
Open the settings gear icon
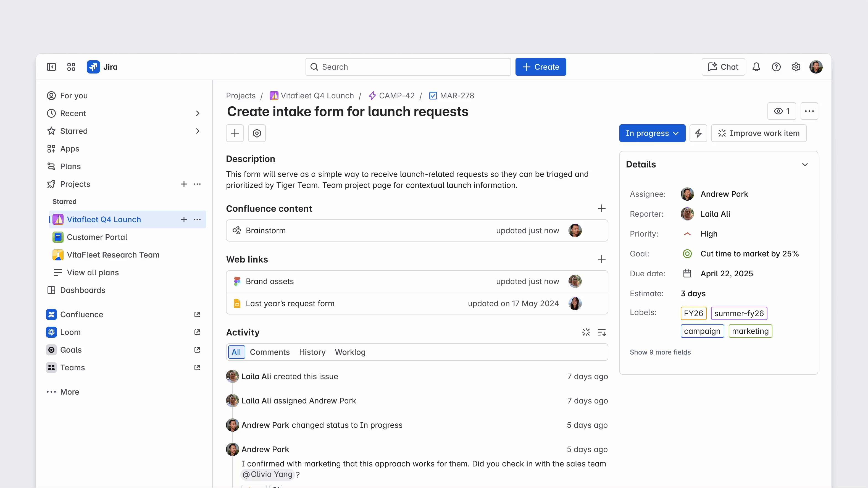tap(796, 67)
